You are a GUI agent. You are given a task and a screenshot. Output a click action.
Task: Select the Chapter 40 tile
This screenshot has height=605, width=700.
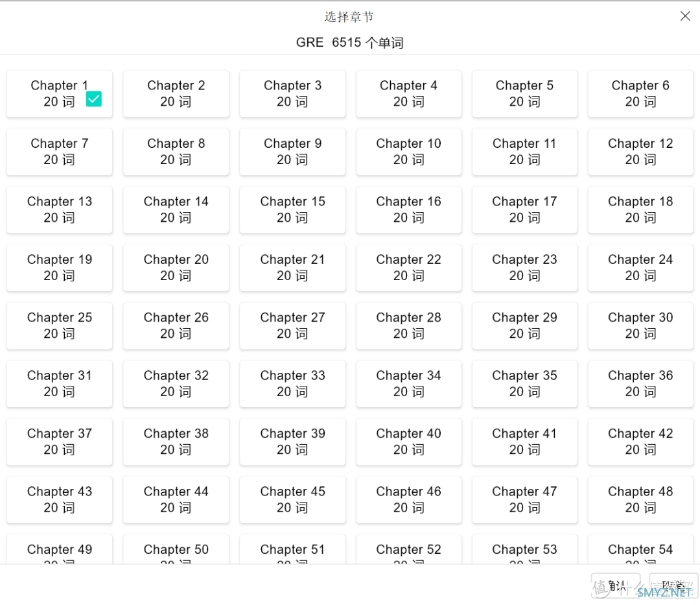point(408,442)
